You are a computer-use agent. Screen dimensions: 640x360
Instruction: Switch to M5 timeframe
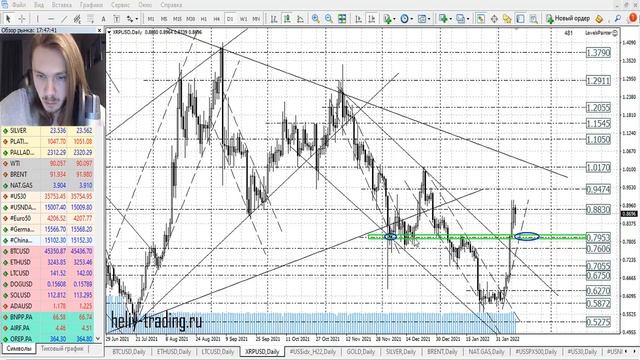(164, 19)
